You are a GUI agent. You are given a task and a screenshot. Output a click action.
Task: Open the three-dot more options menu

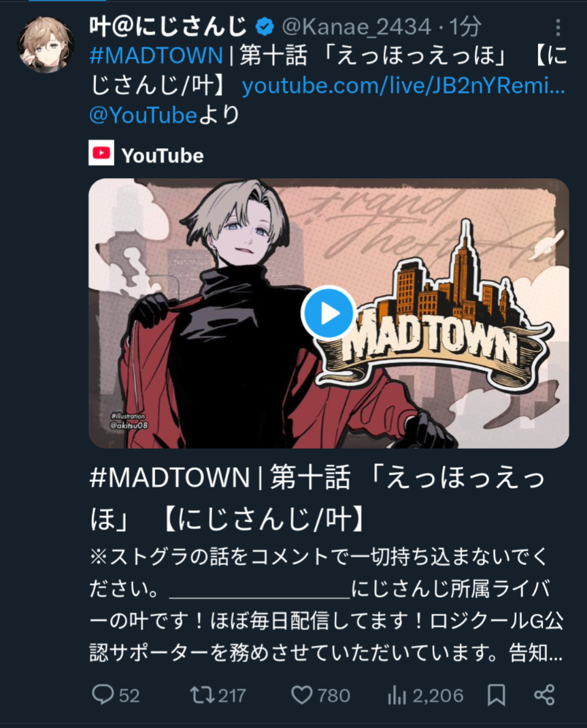pos(558,28)
